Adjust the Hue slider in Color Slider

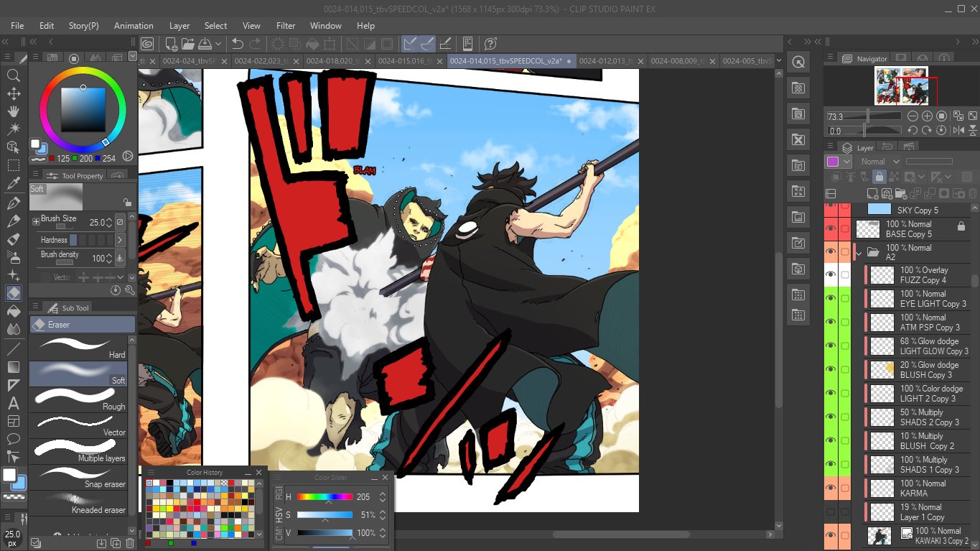click(325, 496)
